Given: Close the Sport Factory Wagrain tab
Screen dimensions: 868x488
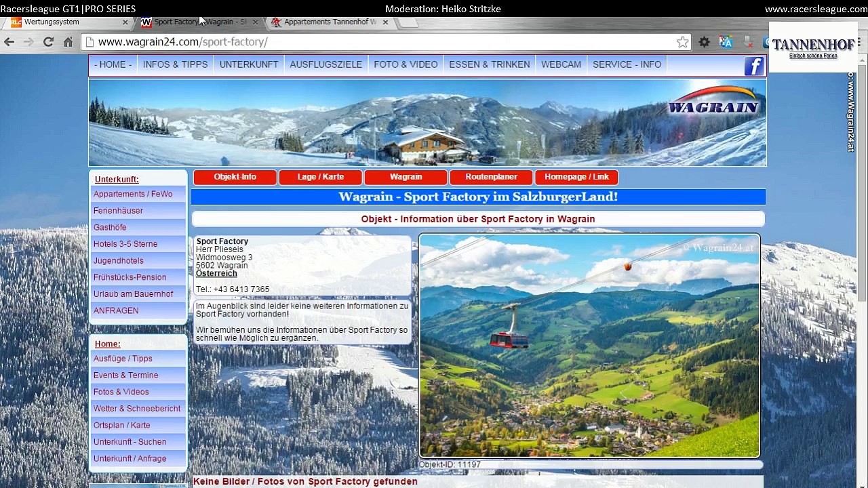Looking at the screenshot, I should 255,22.
